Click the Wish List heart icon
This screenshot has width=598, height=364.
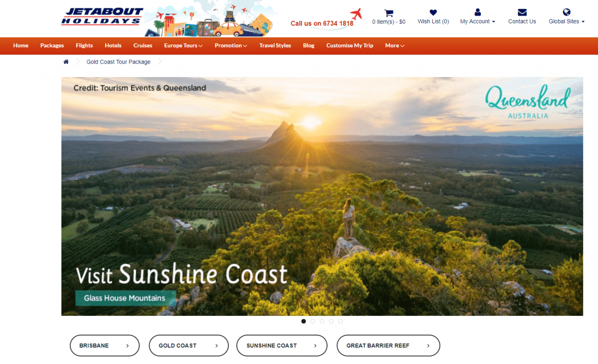pos(433,13)
